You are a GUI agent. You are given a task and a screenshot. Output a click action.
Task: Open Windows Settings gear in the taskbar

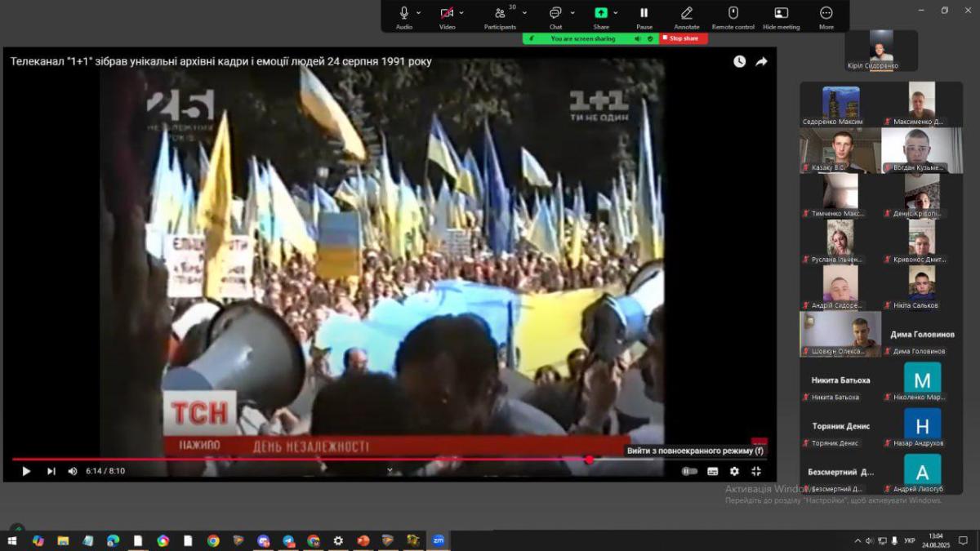coord(338,540)
